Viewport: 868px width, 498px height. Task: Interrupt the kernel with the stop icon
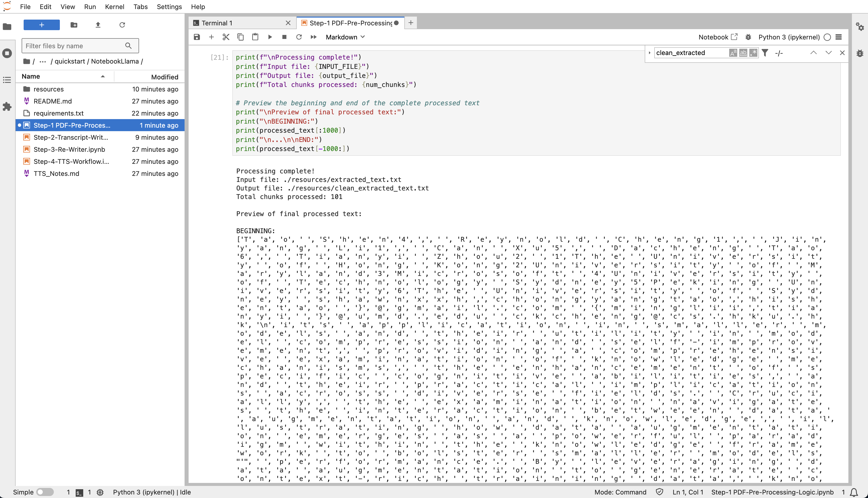pos(284,37)
